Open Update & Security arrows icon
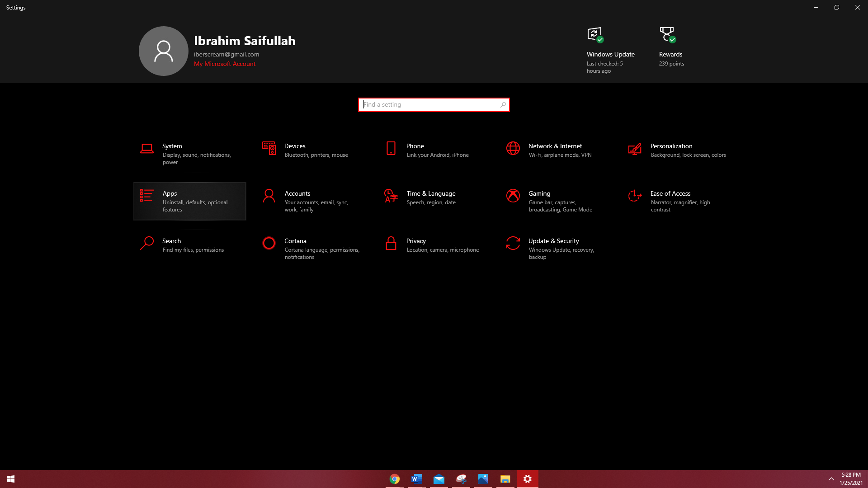This screenshot has height=488, width=868. point(513,243)
